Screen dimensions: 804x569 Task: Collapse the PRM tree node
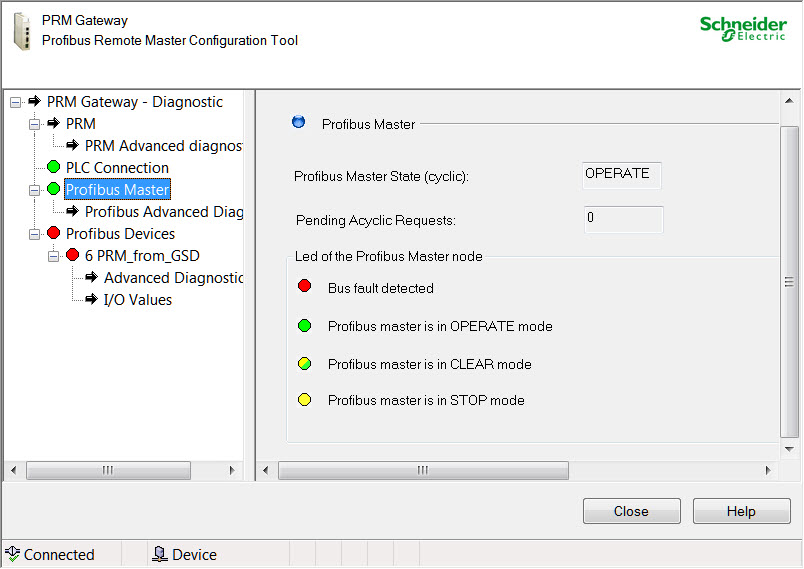[34, 125]
